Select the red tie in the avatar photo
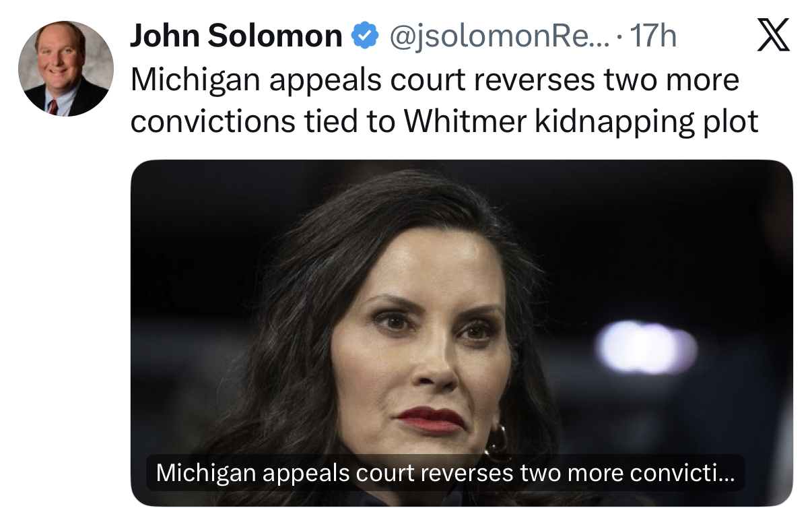 [53, 106]
